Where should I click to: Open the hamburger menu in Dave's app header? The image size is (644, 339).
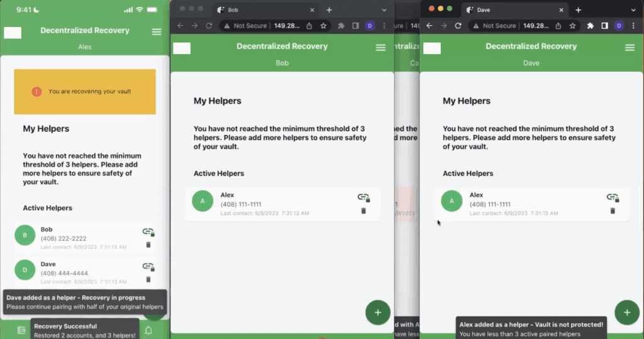[x=630, y=48]
